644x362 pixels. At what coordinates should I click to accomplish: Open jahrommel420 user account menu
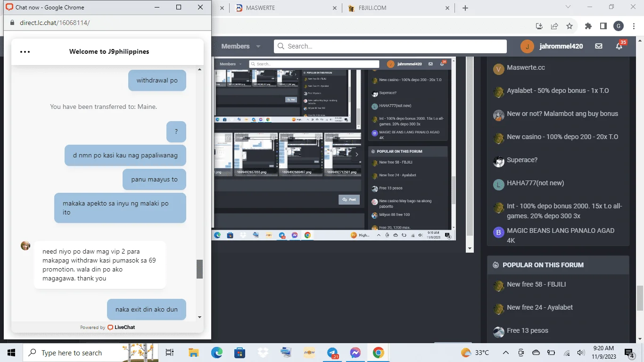(x=552, y=46)
